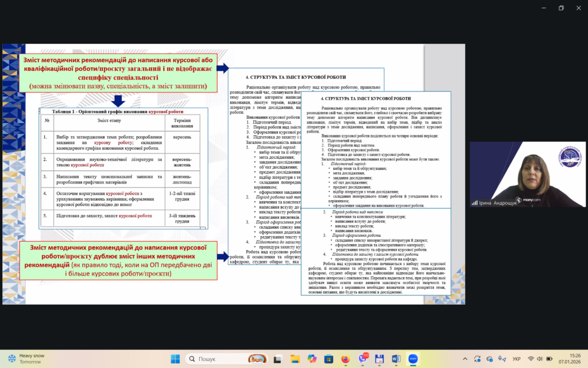
Task: Launch File Explorer from the taskbar
Action: coord(295,359)
